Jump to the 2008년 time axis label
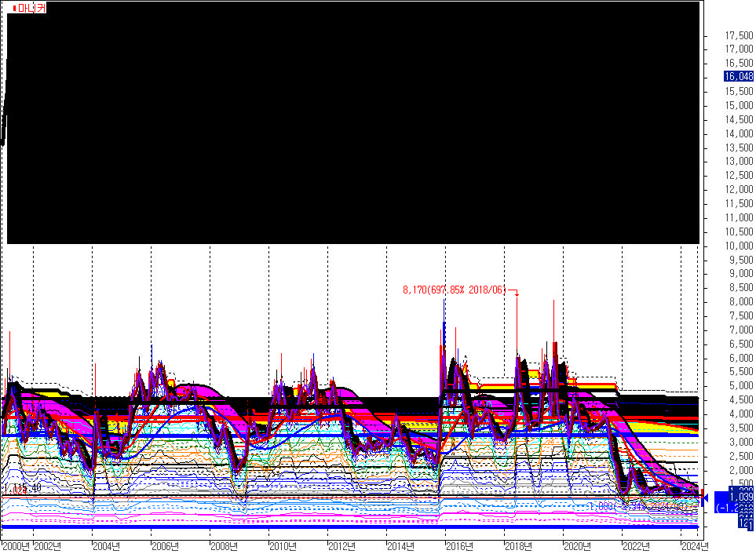Viewport: 756px width, 554px height. [x=224, y=546]
